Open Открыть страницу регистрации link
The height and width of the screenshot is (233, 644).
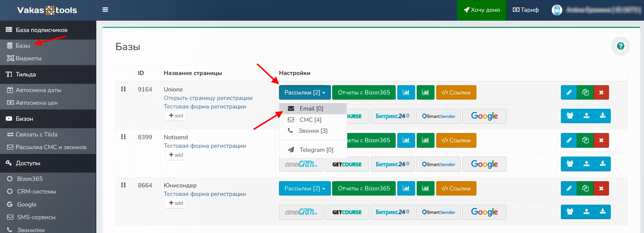click(208, 98)
